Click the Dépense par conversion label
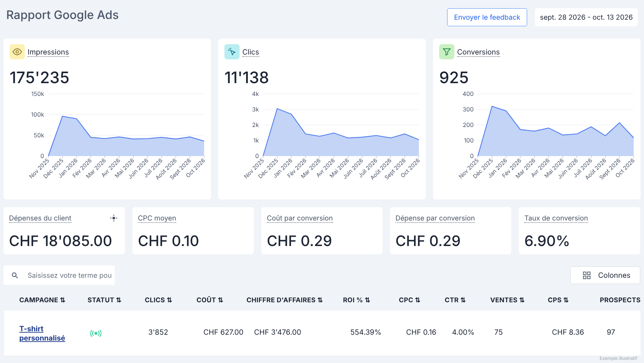This screenshot has height=363, width=644. tap(435, 218)
